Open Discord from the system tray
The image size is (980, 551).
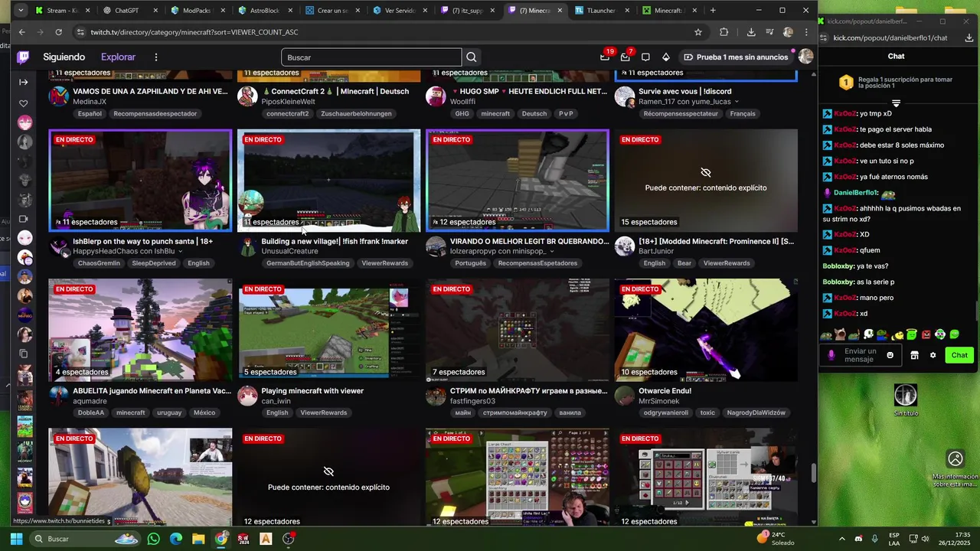[x=857, y=539]
